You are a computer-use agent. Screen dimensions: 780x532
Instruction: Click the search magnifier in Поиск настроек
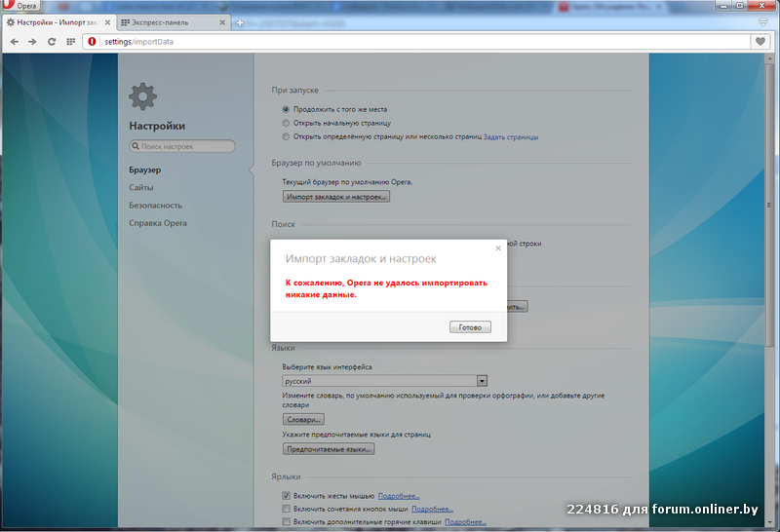coord(136,146)
